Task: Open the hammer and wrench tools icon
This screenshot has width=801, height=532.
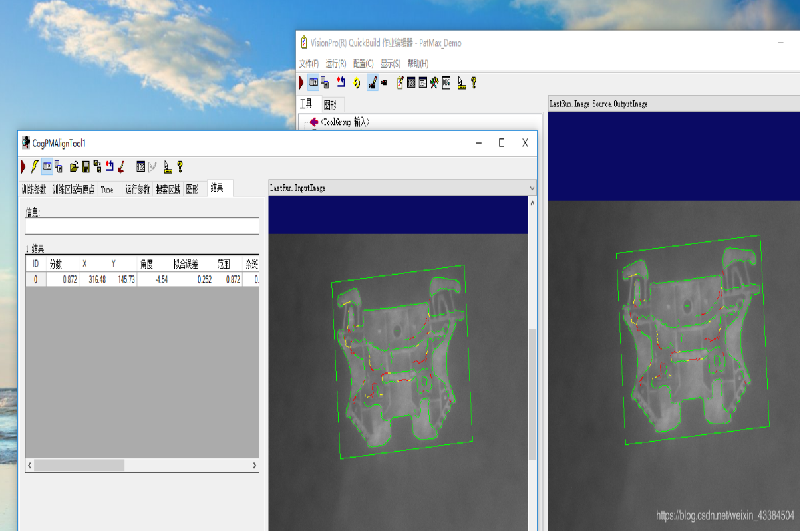Action: click(x=434, y=82)
